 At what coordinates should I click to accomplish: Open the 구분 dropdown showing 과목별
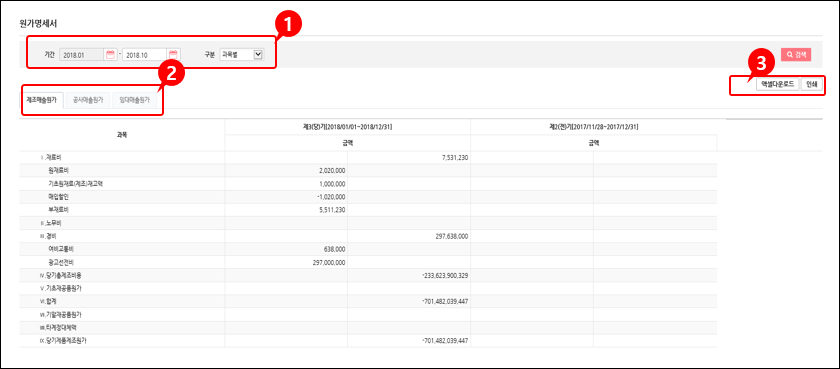coord(242,54)
